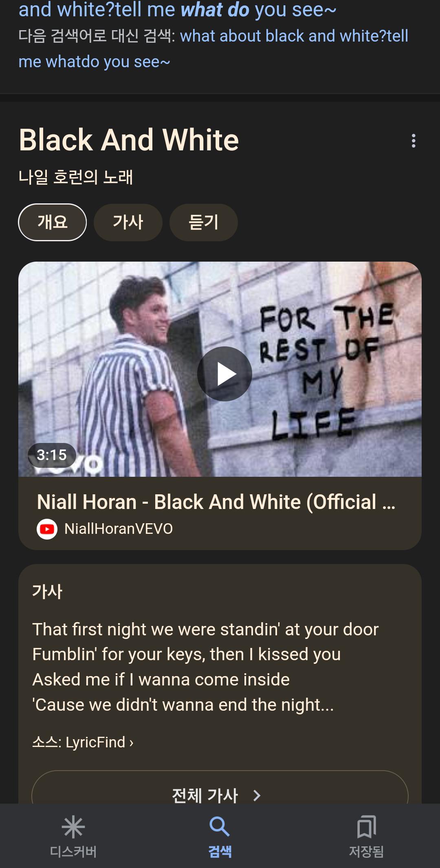Click the chevron next to 전체 가사
This screenshot has height=868, width=440.
coord(257,795)
